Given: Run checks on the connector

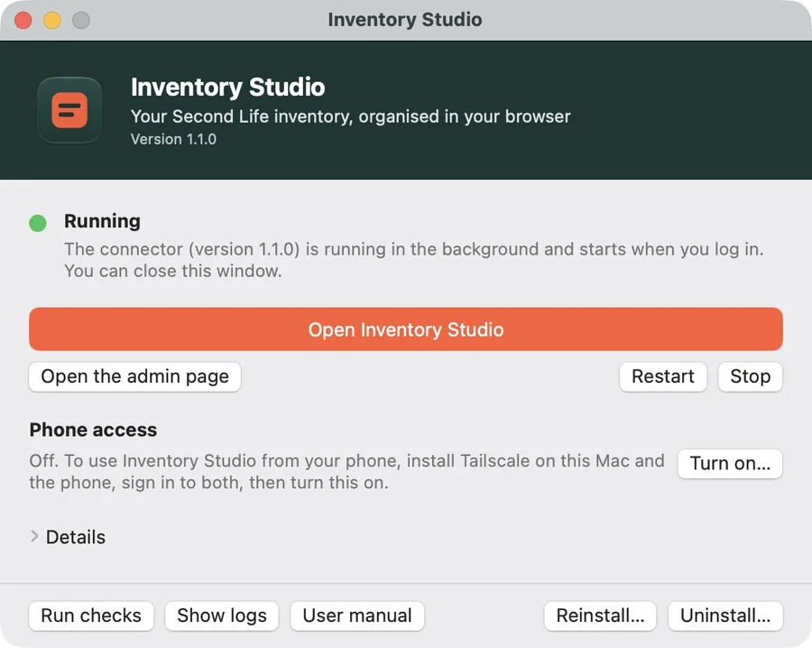Looking at the screenshot, I should coord(91,616).
